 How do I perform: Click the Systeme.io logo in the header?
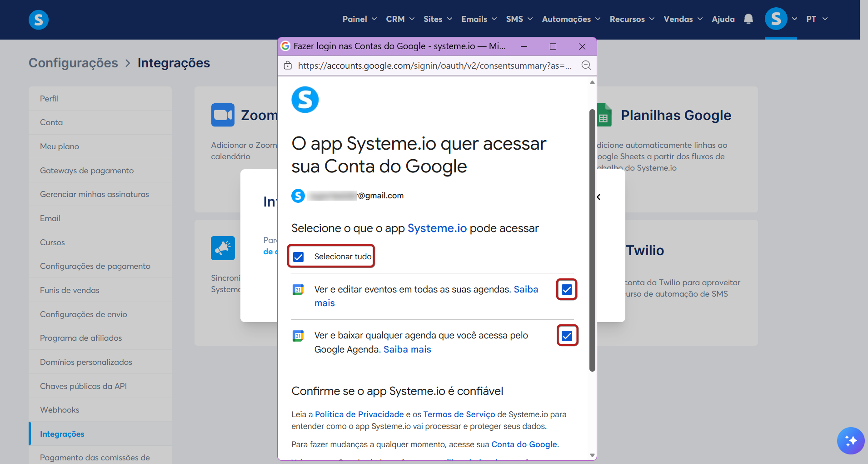39,20
